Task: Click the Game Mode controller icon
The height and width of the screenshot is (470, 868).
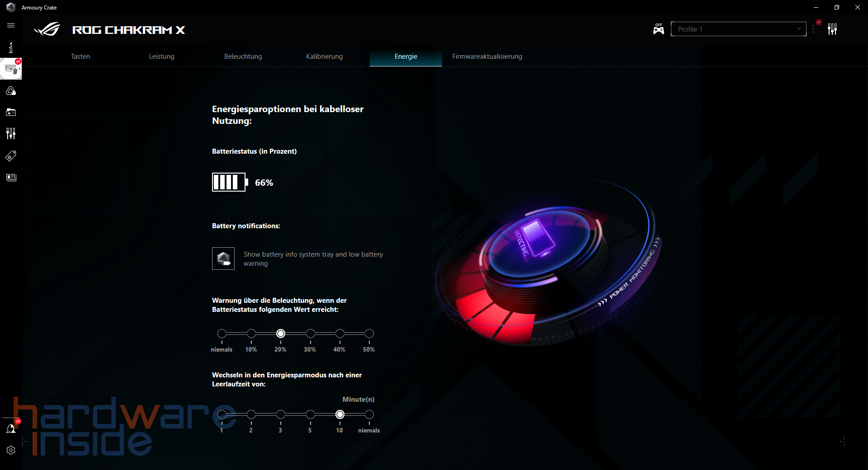Action: [658, 28]
